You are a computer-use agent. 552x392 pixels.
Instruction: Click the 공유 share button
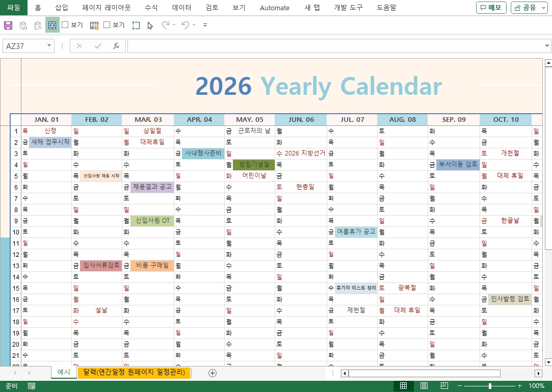click(x=530, y=8)
